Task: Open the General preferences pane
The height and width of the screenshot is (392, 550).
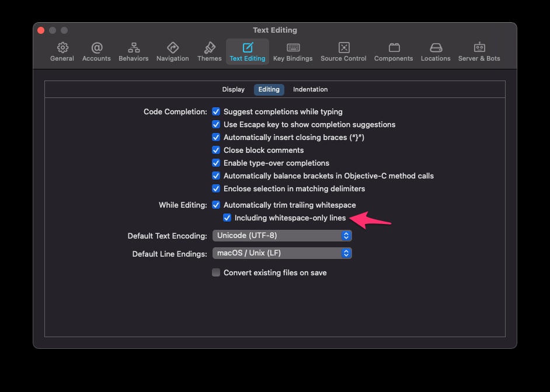Action: (x=62, y=52)
